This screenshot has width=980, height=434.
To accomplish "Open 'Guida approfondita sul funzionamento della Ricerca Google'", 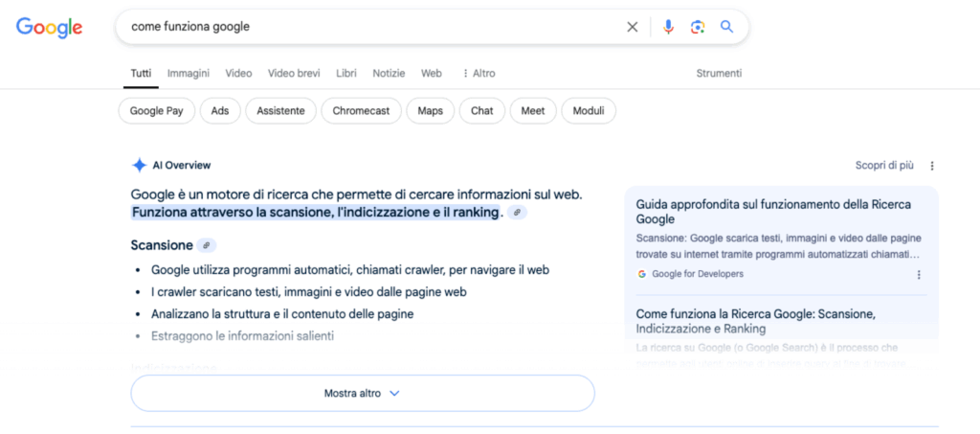I will pos(773,212).
